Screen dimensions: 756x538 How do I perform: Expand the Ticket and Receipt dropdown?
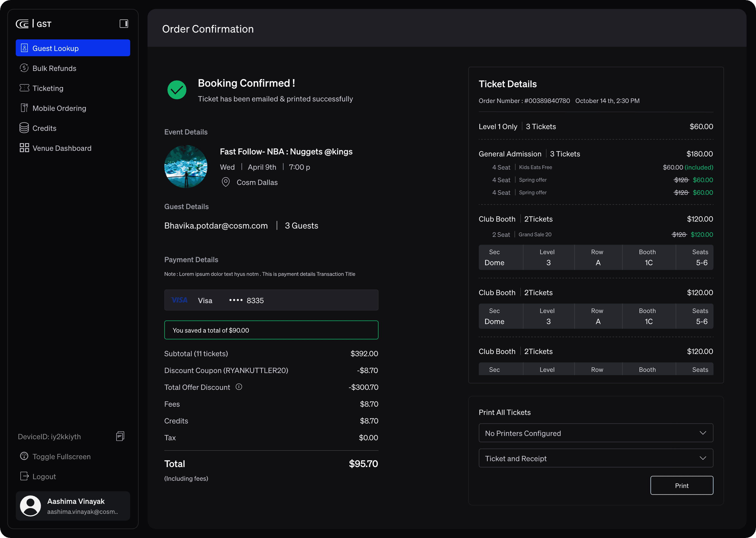[596, 458]
